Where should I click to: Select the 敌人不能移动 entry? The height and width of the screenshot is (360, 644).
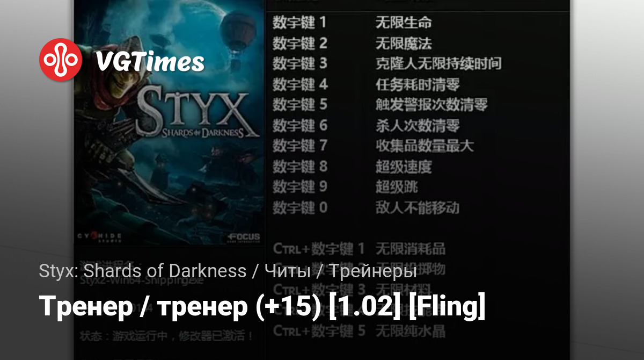(x=417, y=207)
